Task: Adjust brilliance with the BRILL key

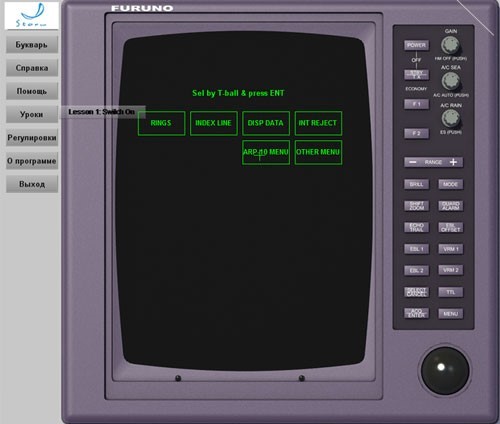Action: tap(416, 184)
